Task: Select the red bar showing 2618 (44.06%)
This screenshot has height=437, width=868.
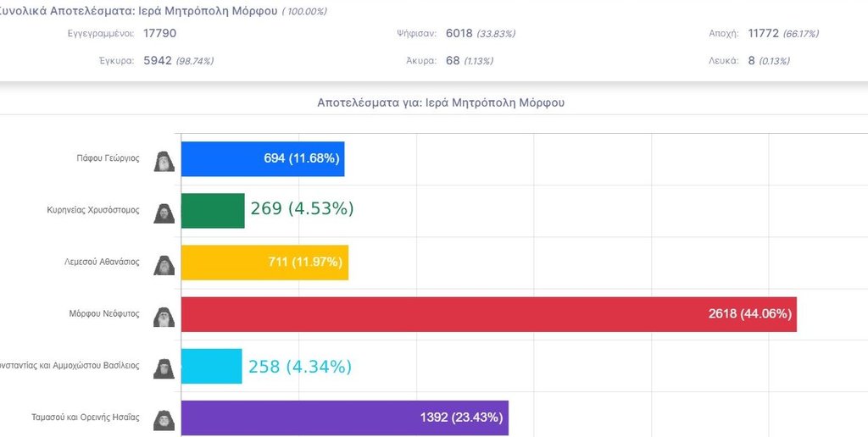Action: [489, 314]
